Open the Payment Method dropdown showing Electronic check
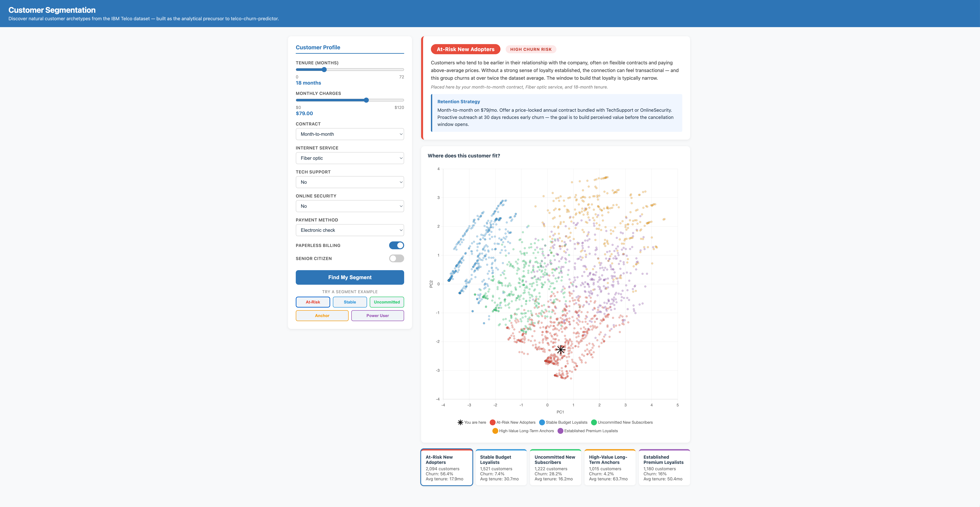This screenshot has width=980, height=507. tap(350, 230)
